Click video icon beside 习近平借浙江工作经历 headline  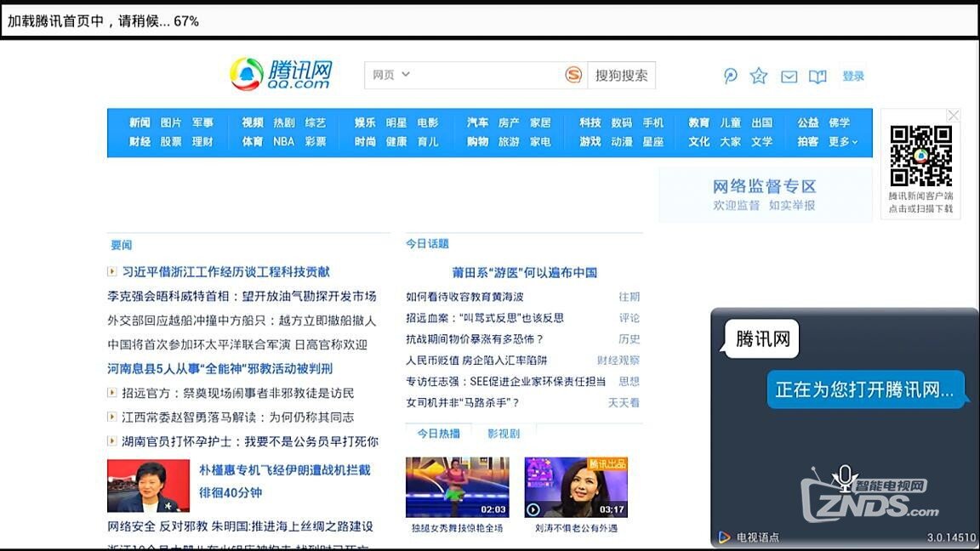pyautogui.click(x=112, y=271)
